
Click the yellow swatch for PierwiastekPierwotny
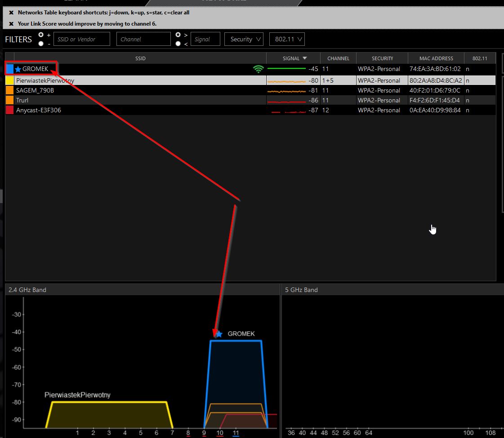(9, 80)
